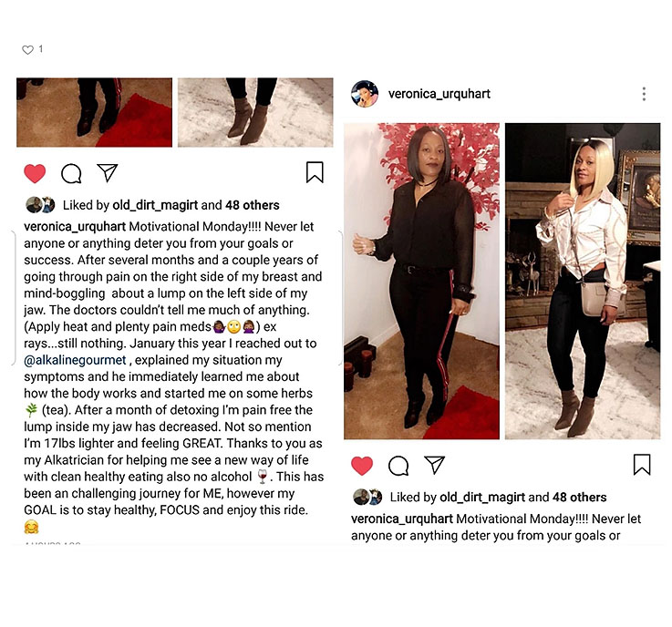The image size is (672, 627).
Task: Click veronica_urquhart profile picture avatar
Action: point(365,93)
